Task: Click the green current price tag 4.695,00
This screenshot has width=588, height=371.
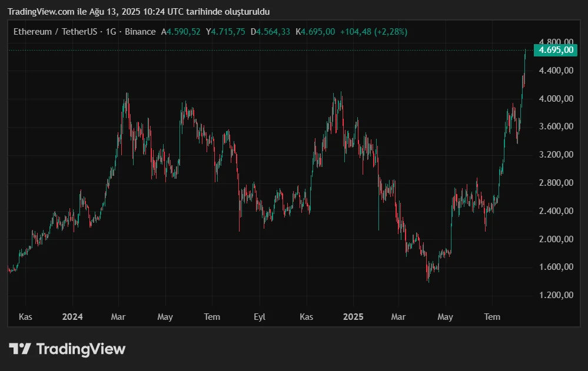Action: click(x=556, y=50)
